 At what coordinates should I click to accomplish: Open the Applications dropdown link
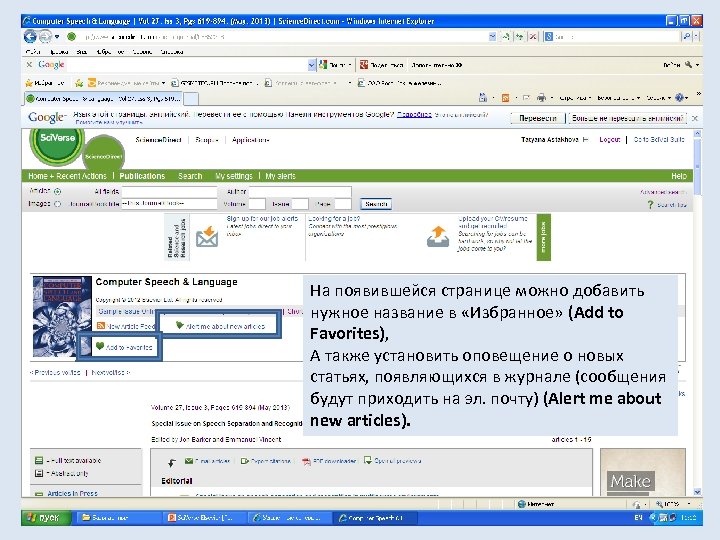click(x=250, y=140)
